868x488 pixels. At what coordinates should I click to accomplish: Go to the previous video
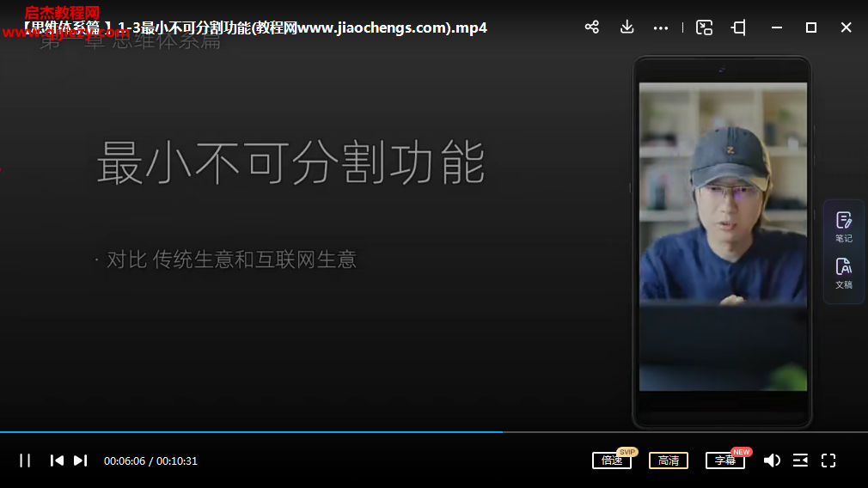(57, 461)
